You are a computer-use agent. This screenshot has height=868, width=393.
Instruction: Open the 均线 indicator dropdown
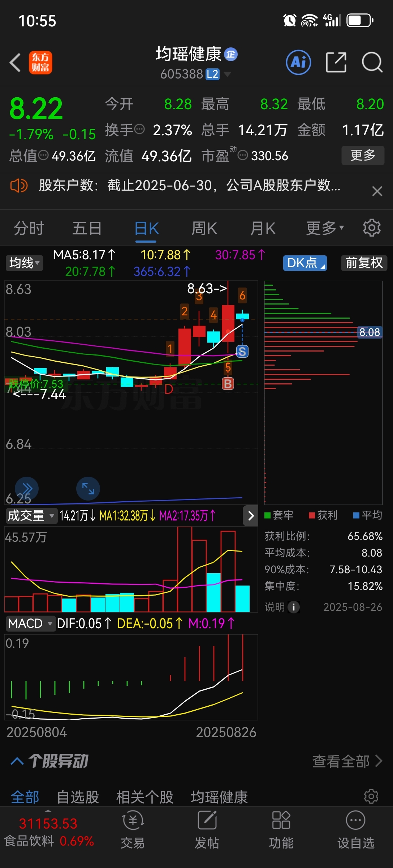click(24, 263)
